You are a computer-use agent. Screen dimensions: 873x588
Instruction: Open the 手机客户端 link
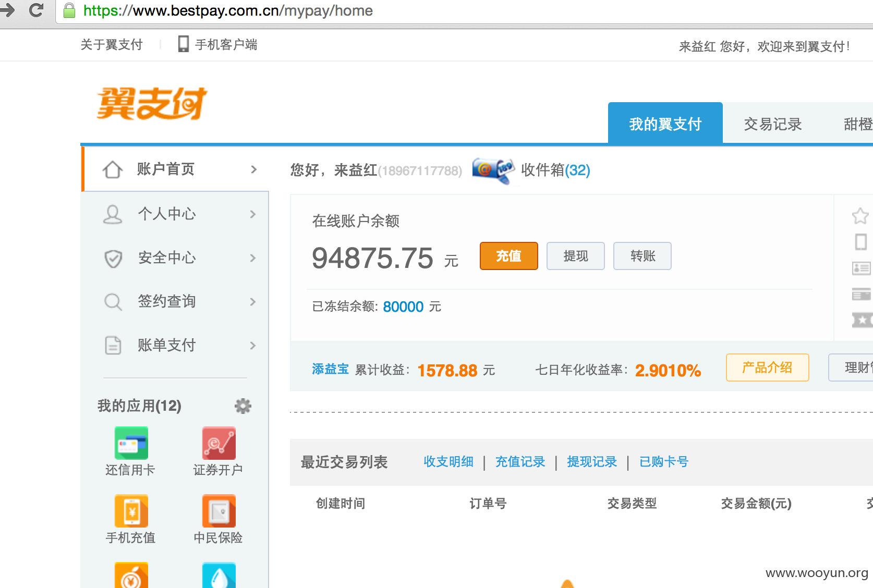coord(226,44)
